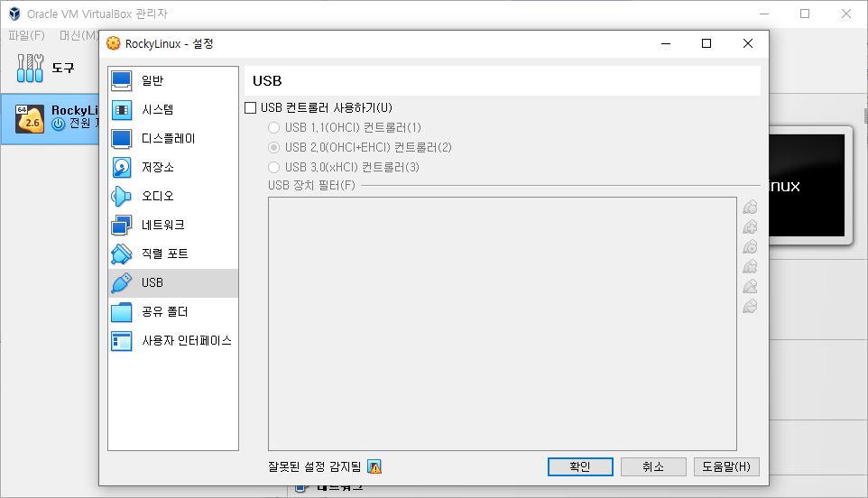Screen dimensions: 868x498
Task: Select the 시스템 chip icon
Action: pyautogui.click(x=121, y=109)
